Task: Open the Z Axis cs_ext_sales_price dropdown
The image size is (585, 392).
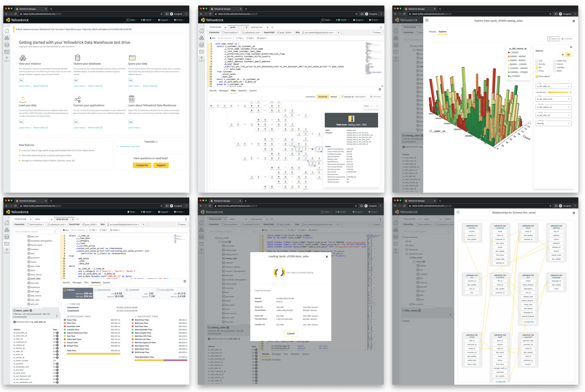Action: click(553, 99)
